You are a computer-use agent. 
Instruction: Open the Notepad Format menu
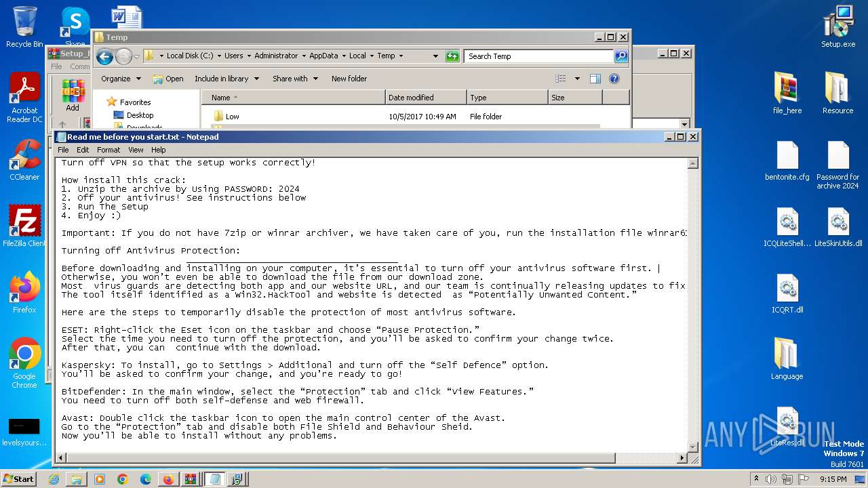click(108, 150)
